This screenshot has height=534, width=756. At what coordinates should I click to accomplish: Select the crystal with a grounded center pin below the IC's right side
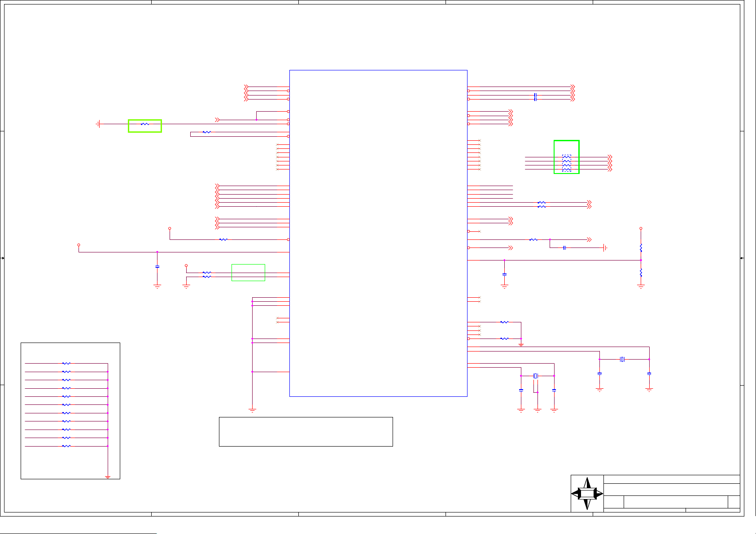pyautogui.click(x=535, y=376)
